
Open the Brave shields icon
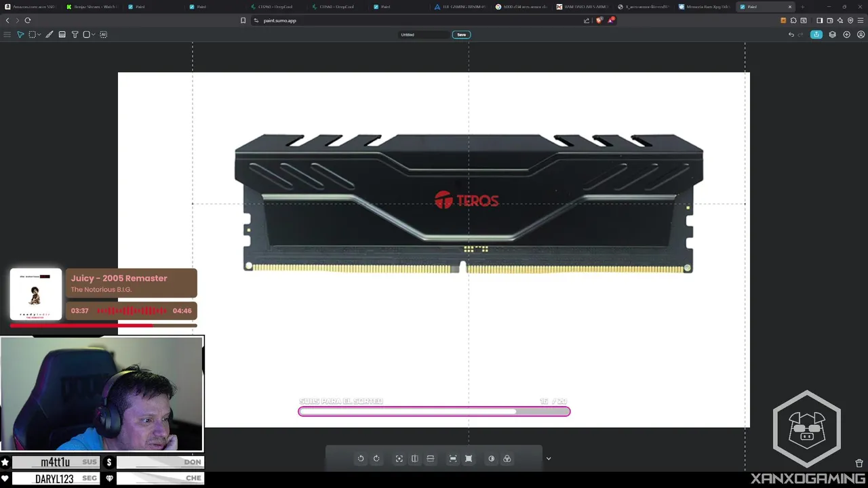click(x=599, y=20)
